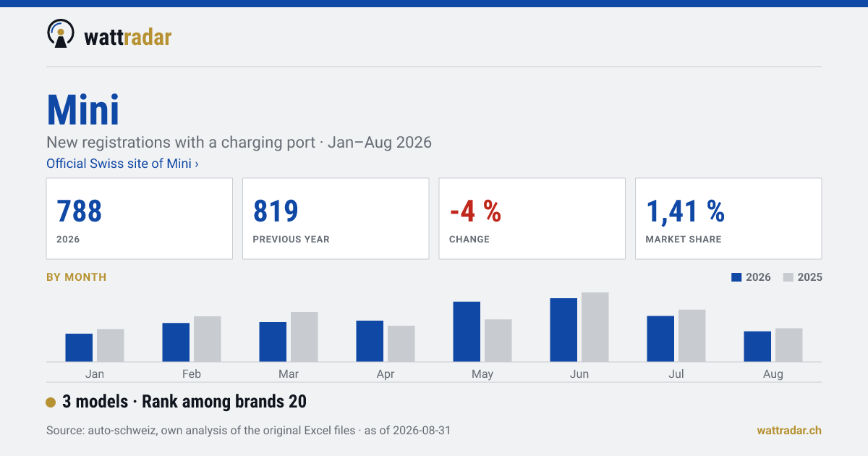Select the grey 2025 bar for May
The height and width of the screenshot is (456, 868).
click(x=498, y=340)
